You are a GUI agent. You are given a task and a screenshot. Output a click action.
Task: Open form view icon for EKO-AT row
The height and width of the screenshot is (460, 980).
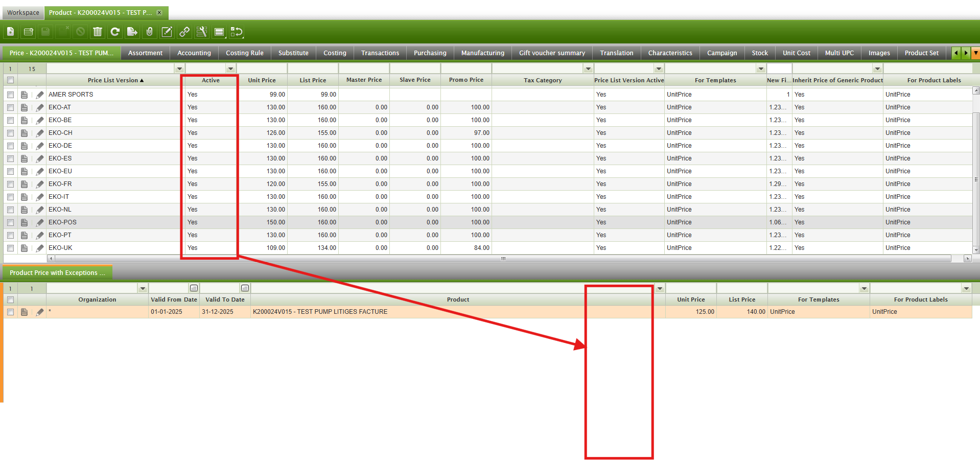click(x=24, y=107)
